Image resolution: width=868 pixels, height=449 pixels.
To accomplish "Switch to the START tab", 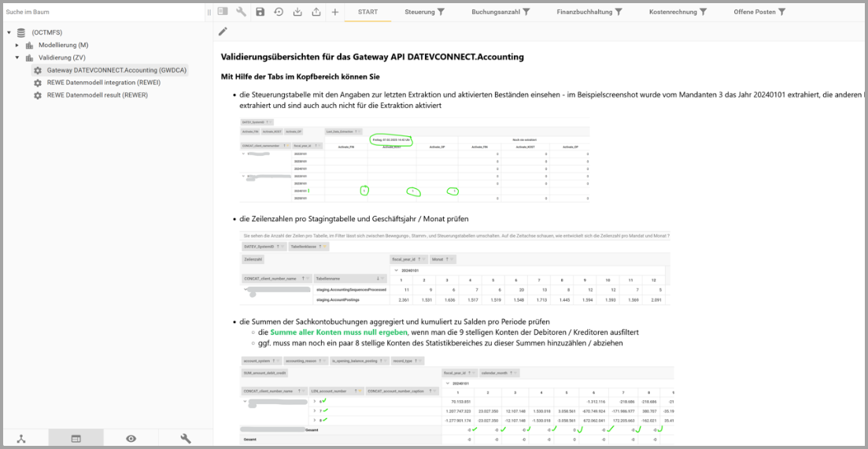I will click(368, 12).
